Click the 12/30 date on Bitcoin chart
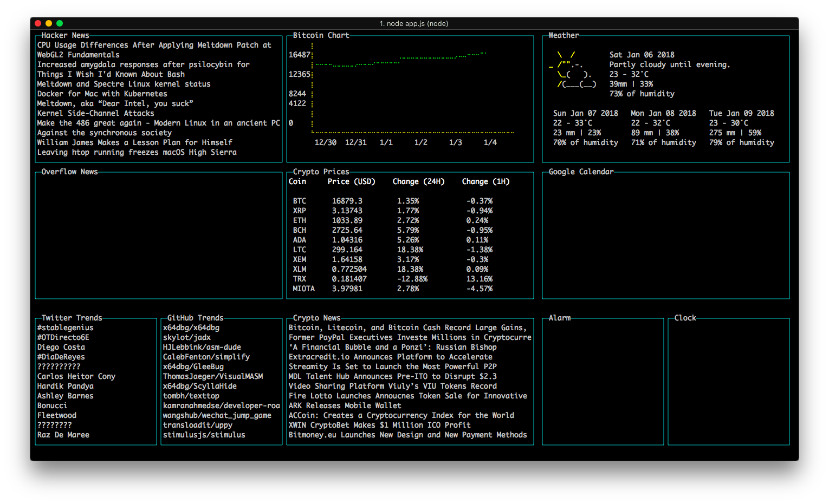Screen dimensions: 829x504 pos(325,142)
